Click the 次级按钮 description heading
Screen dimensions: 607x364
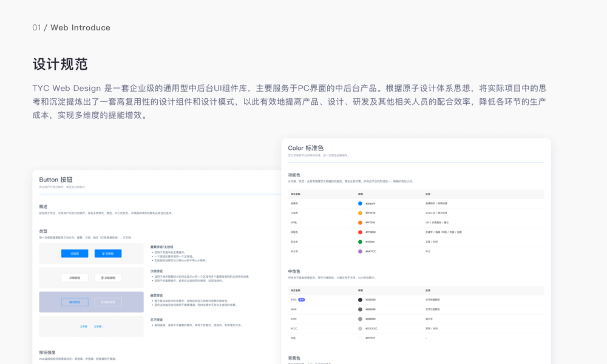(157, 271)
